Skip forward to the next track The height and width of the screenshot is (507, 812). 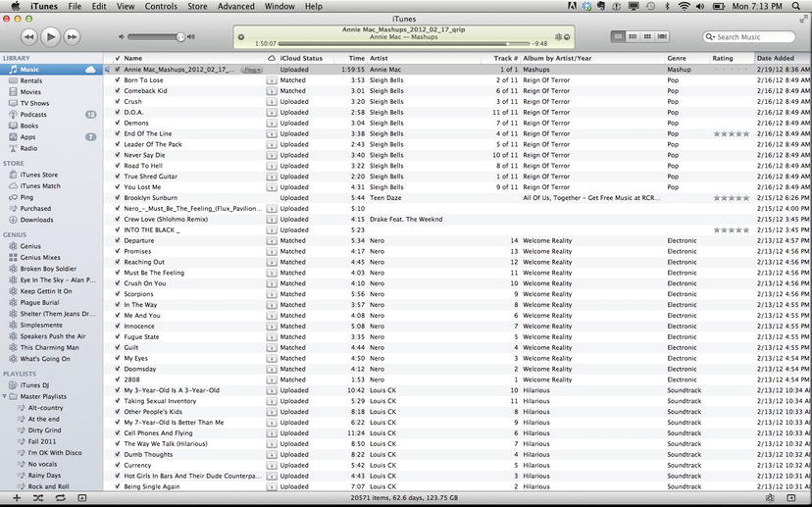[x=72, y=36]
